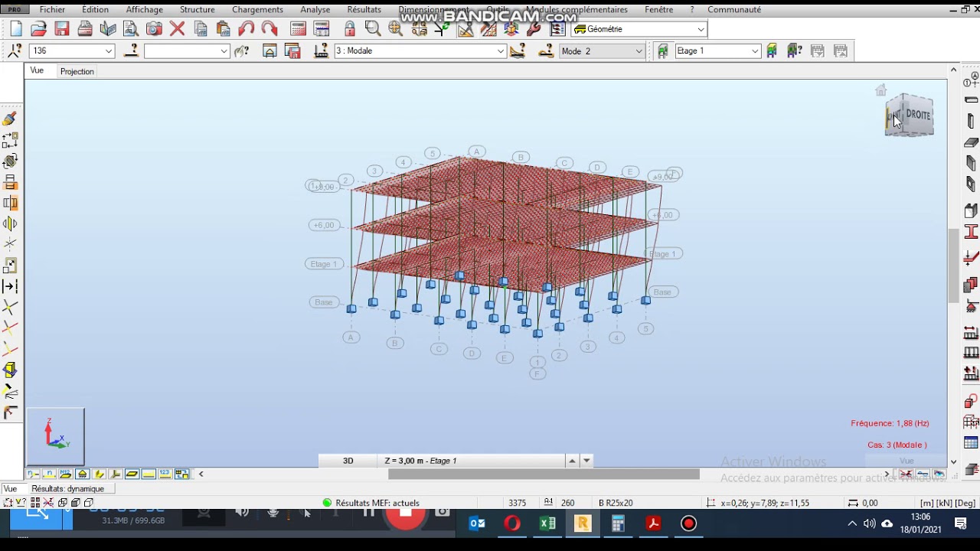
Task: Step the work plane level up arrow
Action: pyautogui.click(x=572, y=461)
